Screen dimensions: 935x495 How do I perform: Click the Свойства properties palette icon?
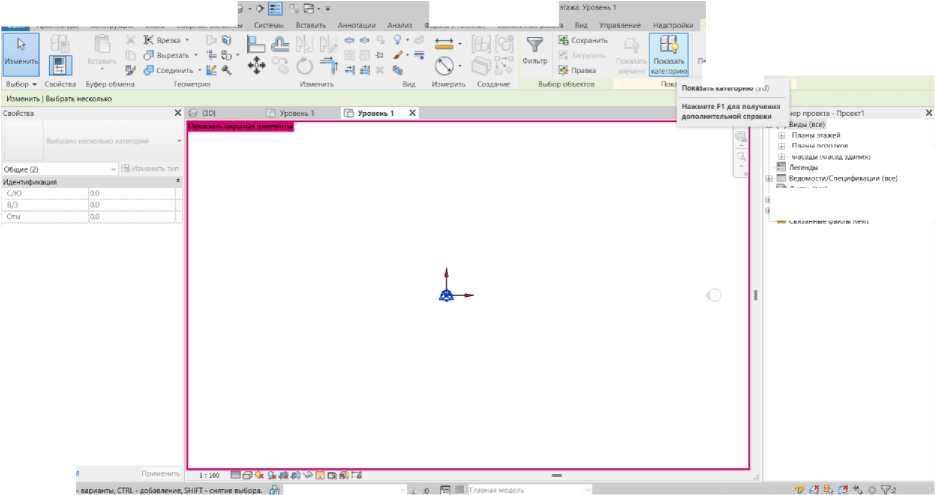(x=60, y=65)
